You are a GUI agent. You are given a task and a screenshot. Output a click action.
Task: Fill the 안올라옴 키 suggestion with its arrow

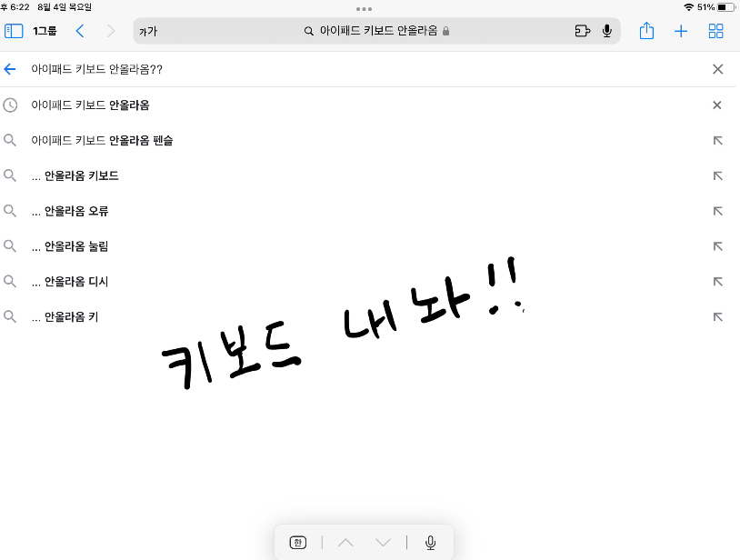tap(718, 317)
